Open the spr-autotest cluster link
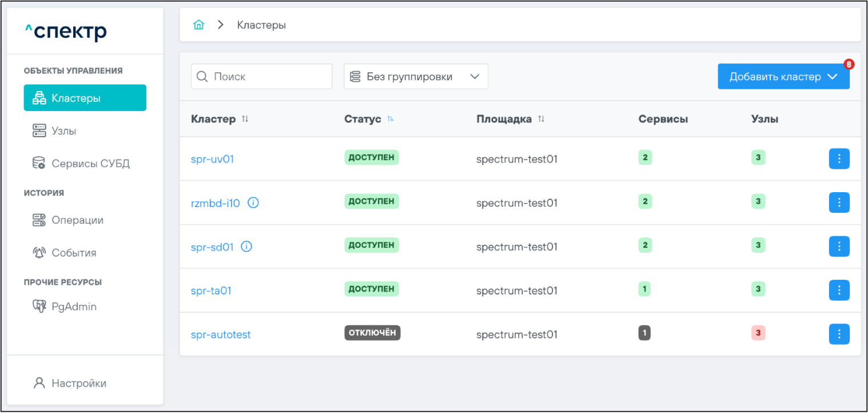This screenshot has width=868, height=413. coord(221,335)
